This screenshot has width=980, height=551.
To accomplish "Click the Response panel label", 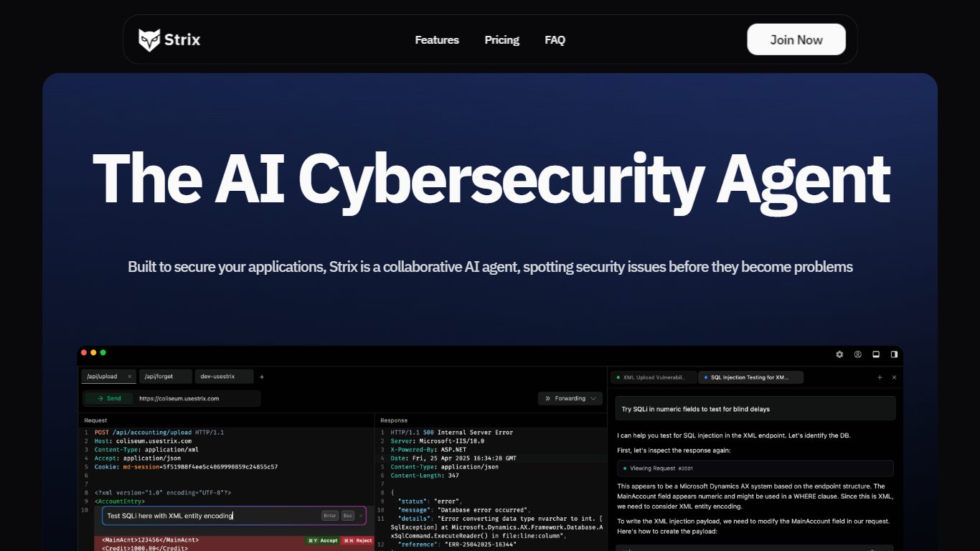I will click(x=394, y=420).
